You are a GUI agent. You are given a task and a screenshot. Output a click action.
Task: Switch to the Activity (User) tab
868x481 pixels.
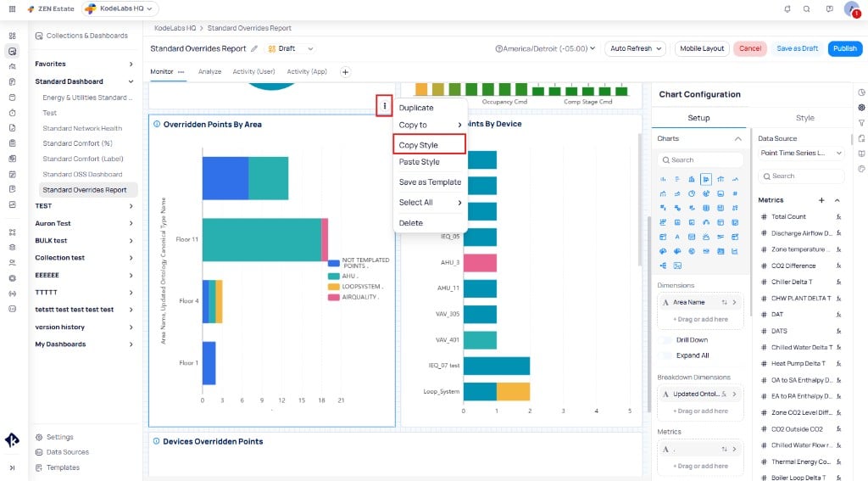tap(253, 72)
